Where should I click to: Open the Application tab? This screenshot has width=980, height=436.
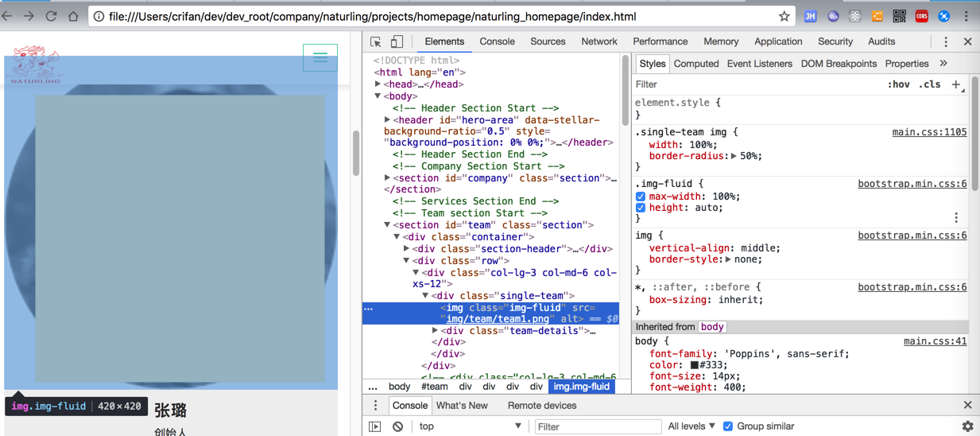pos(778,41)
